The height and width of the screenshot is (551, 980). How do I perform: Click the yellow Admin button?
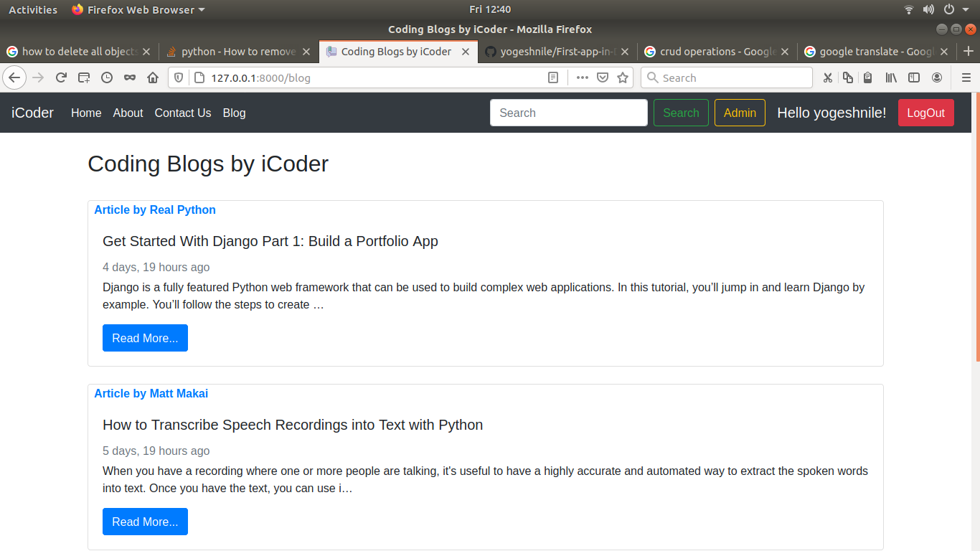tap(740, 113)
